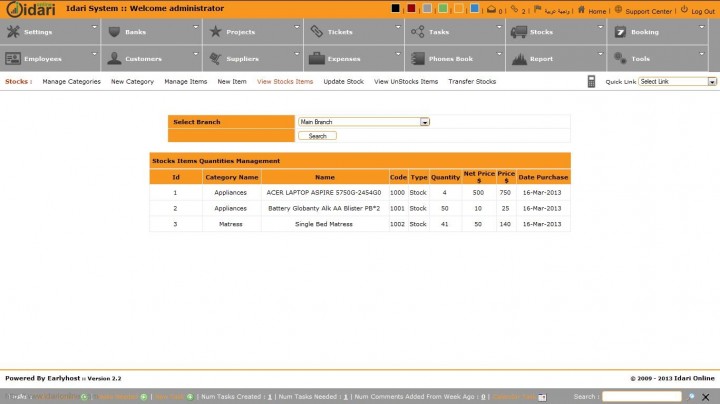Viewport: 720px width, 404px height.
Task: Open New Item submenu item
Action: point(232,81)
